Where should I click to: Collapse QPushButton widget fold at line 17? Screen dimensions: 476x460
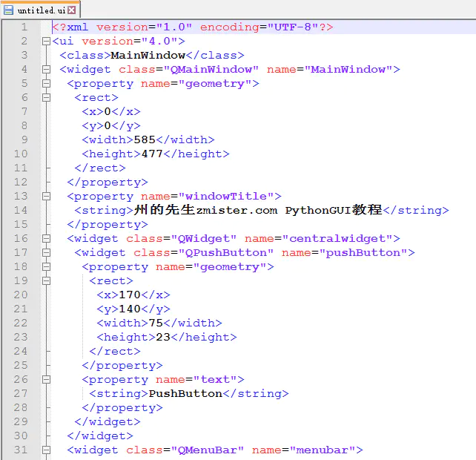point(46,252)
